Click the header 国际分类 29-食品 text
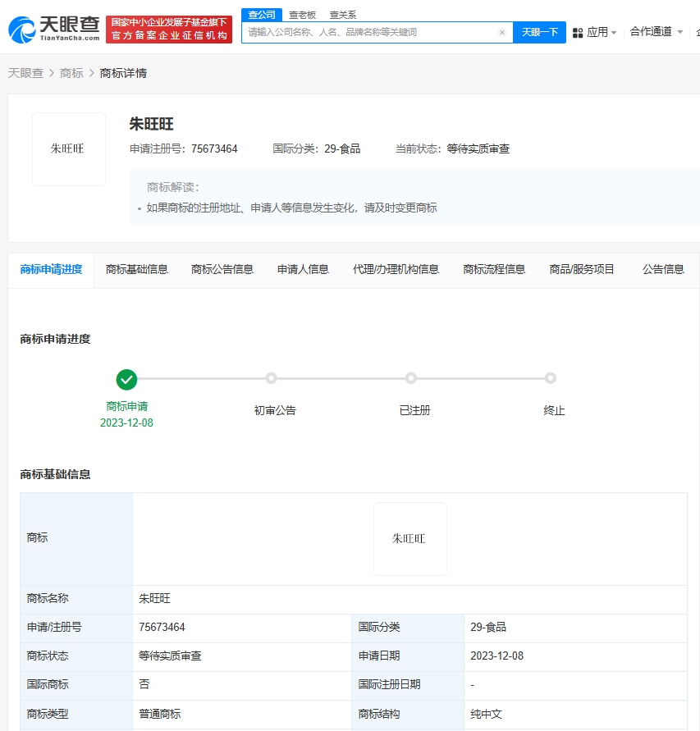The image size is (700, 731). 316,148
